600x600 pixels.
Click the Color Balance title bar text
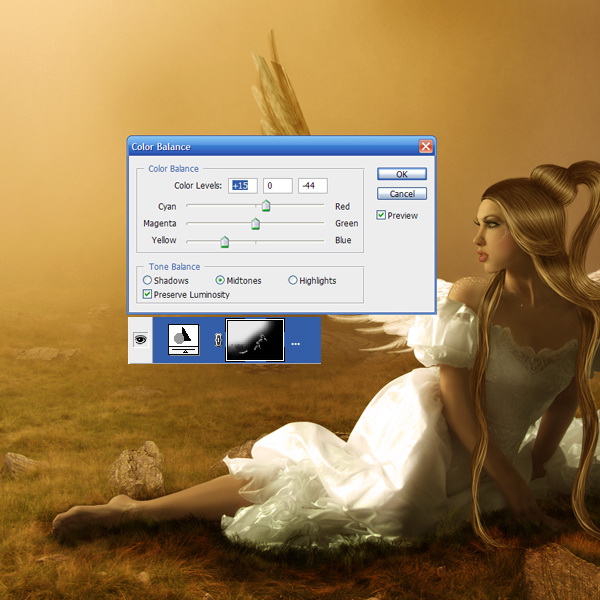pos(161,147)
